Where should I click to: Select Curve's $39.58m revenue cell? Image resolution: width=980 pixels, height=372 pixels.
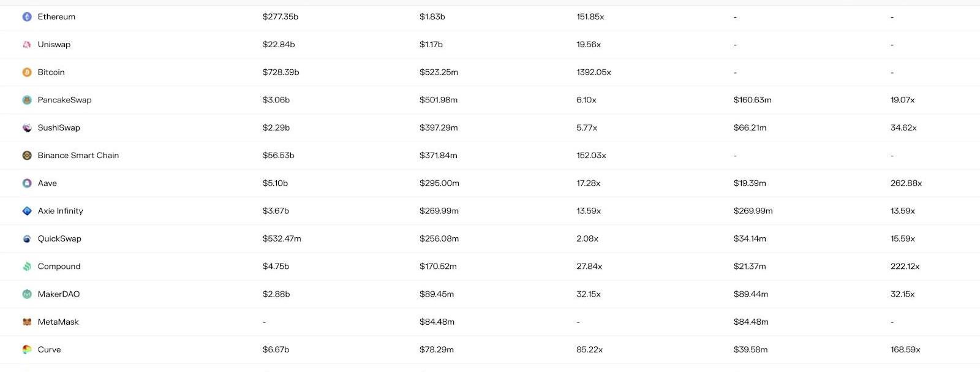click(750, 349)
